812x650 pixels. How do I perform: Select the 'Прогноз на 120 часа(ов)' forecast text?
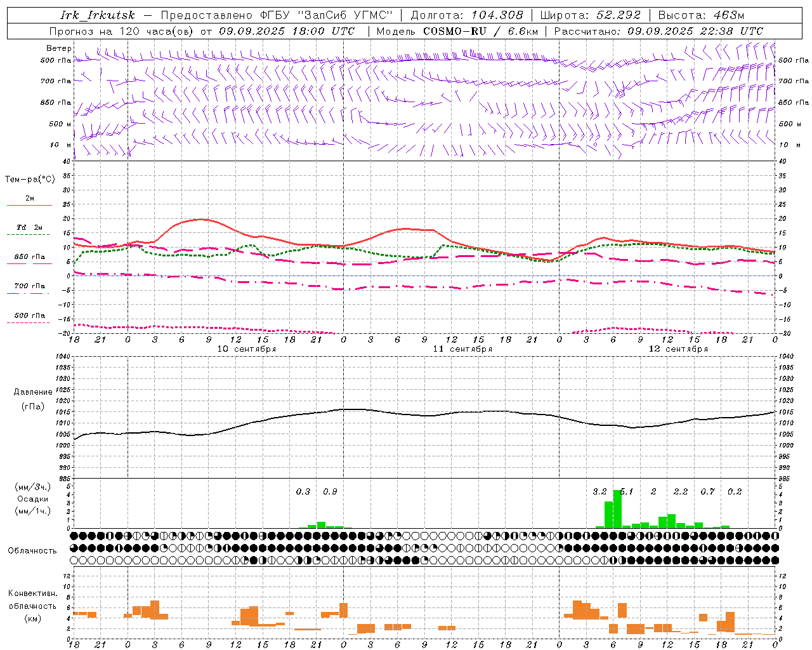(122, 31)
